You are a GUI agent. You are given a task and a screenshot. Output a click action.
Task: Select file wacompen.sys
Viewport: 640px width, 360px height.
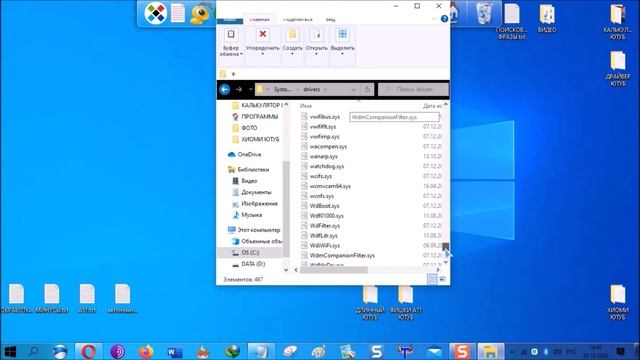click(328, 147)
